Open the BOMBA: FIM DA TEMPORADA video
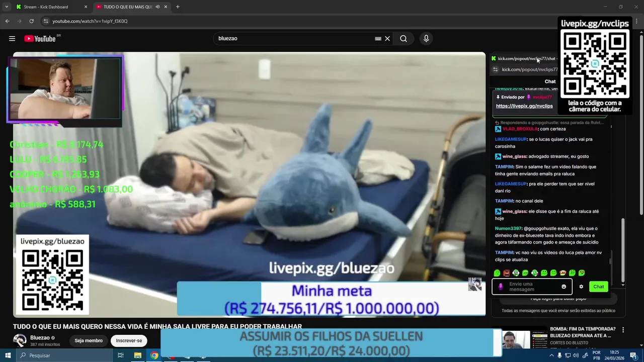The height and width of the screenshot is (362, 644). (583, 332)
